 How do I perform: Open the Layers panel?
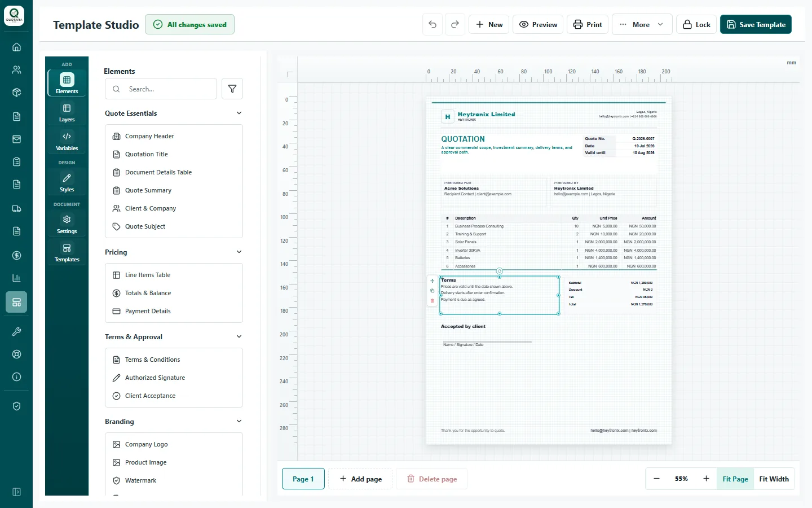[x=67, y=112]
